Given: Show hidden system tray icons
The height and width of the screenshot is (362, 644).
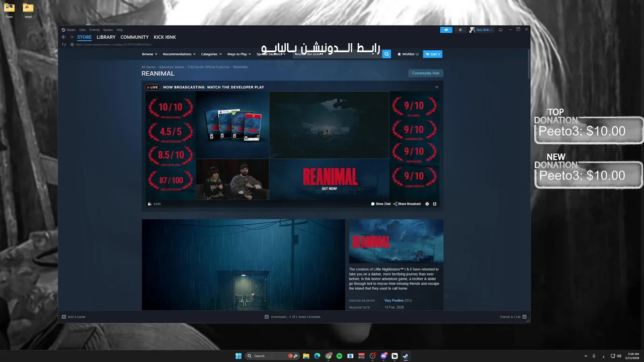Looking at the screenshot, I should [586, 356].
